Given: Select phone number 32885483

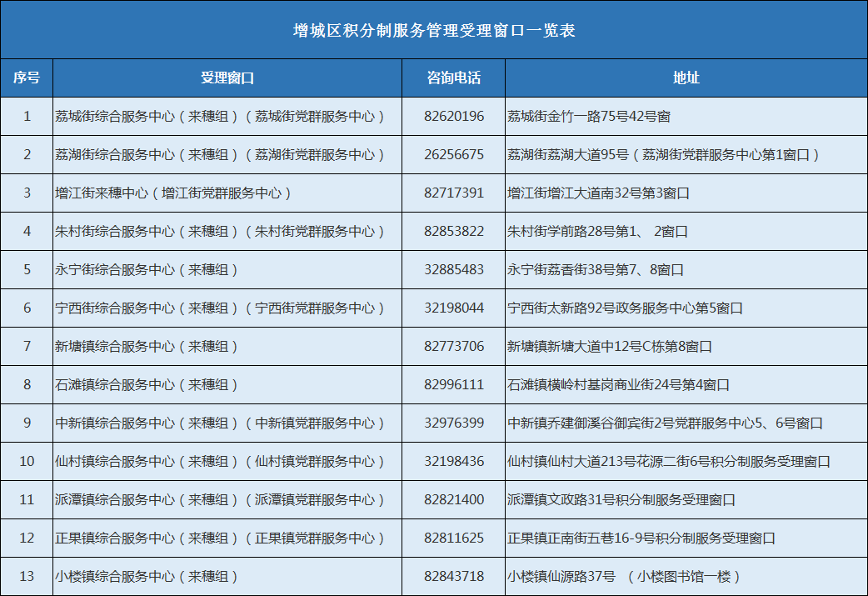Looking at the screenshot, I should coord(454,270).
